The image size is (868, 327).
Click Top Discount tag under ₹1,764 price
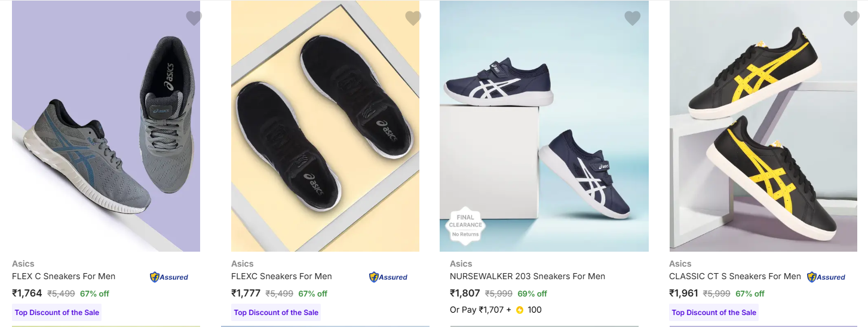[x=57, y=312]
